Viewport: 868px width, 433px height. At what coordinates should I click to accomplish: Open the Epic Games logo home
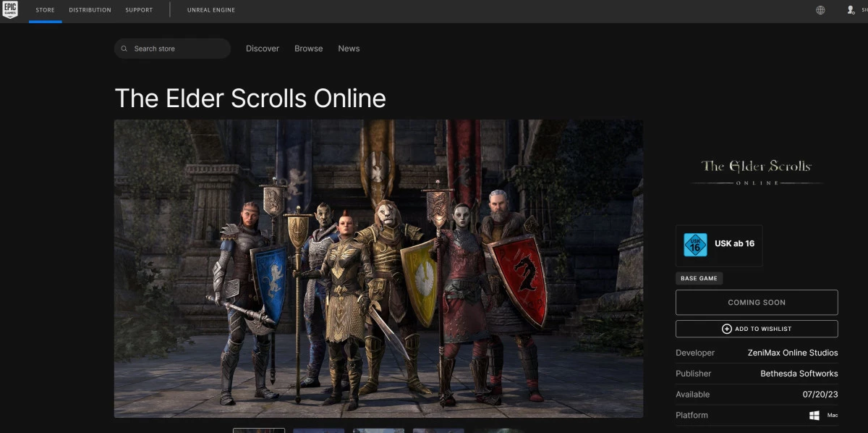point(10,10)
